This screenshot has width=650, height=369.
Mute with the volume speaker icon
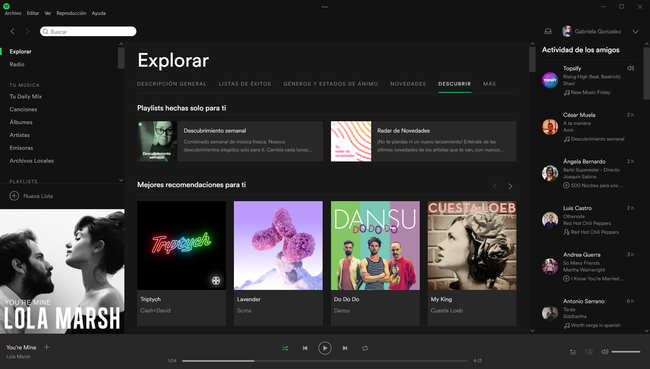coord(605,352)
